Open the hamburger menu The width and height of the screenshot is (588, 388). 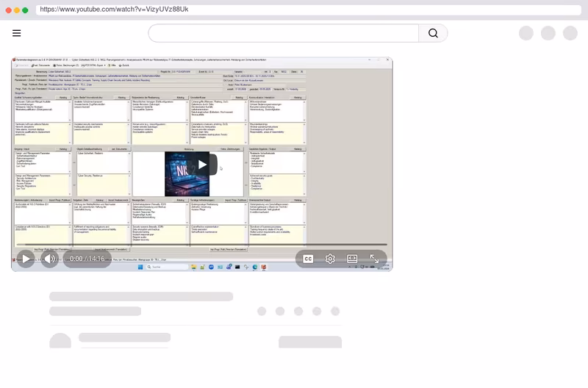[16, 33]
